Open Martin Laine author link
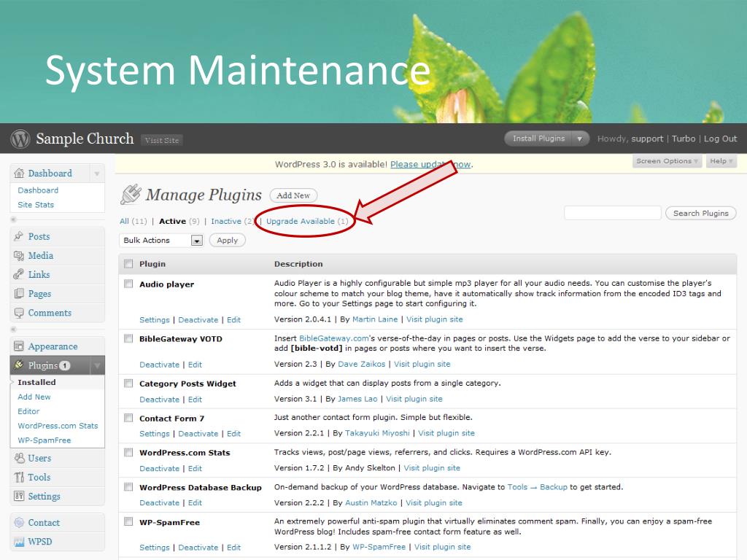747x560 pixels. point(375,319)
